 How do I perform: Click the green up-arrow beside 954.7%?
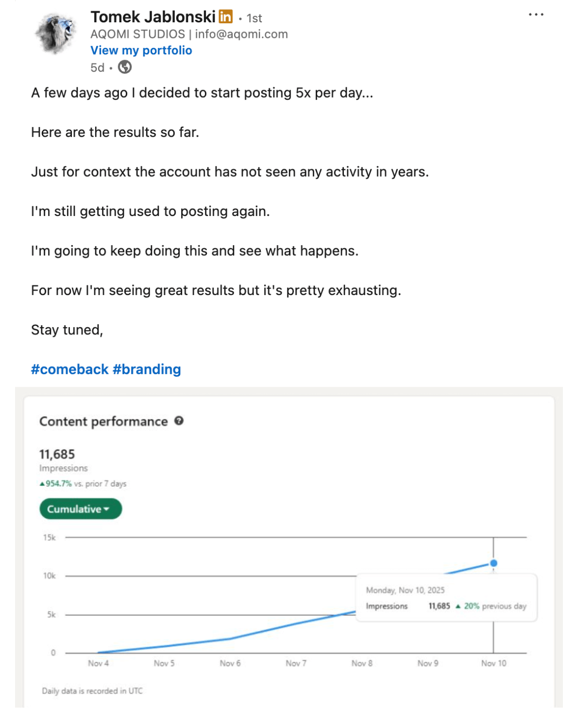42,484
